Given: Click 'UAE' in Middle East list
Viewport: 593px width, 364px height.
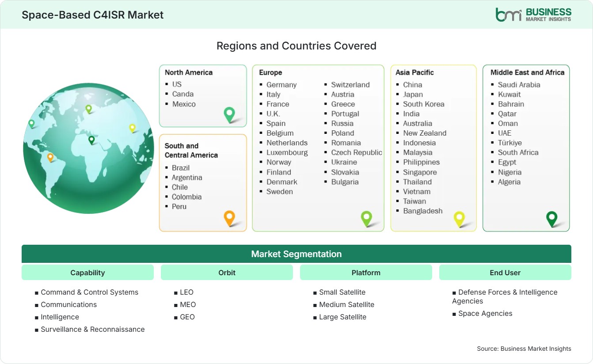Looking at the screenshot, I should coord(505,133).
